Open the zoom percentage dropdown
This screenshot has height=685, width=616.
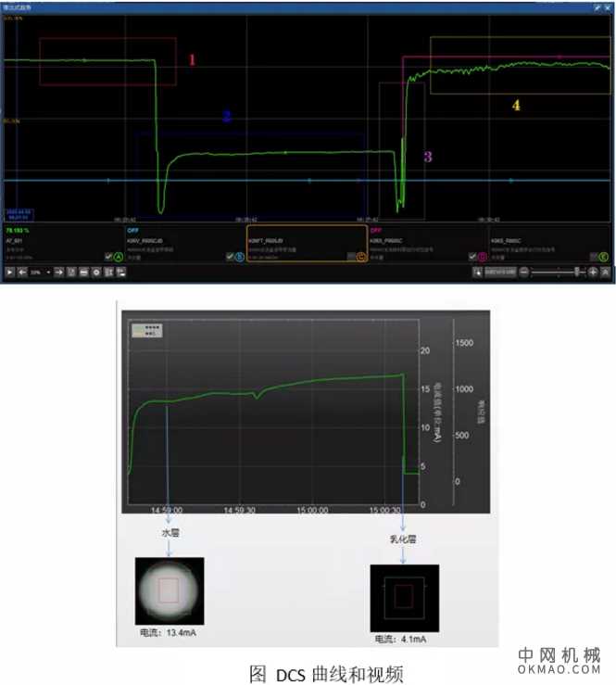(47, 273)
